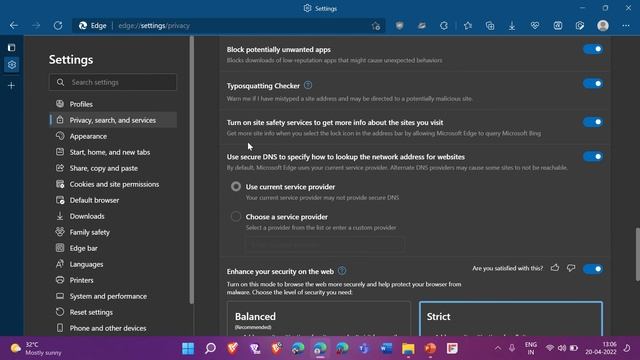640x360 pixels.
Task: Open the vertical tabs pane icon
Action: [11, 47]
